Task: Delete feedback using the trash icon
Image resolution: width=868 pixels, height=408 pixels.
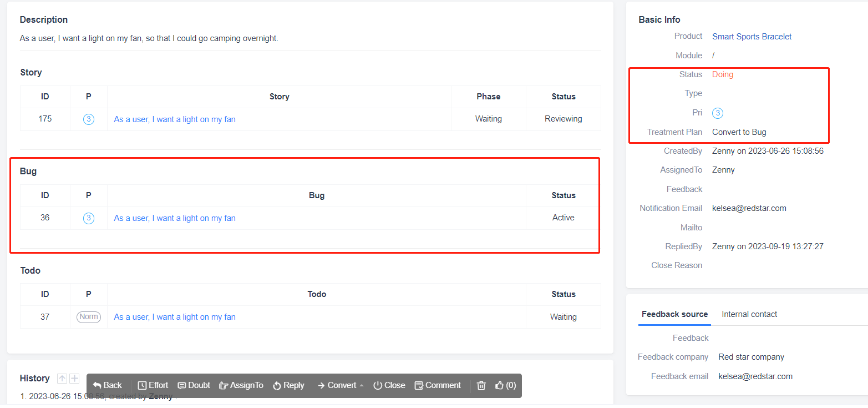Action: tap(481, 385)
